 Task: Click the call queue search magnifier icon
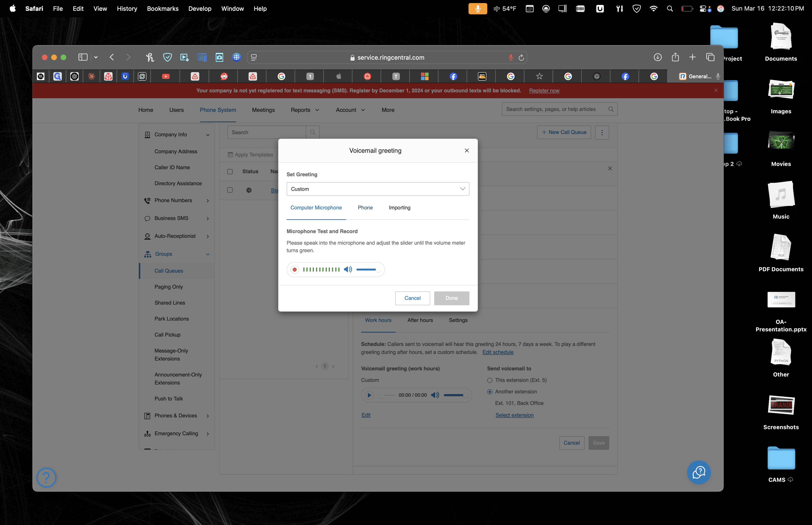pos(312,132)
